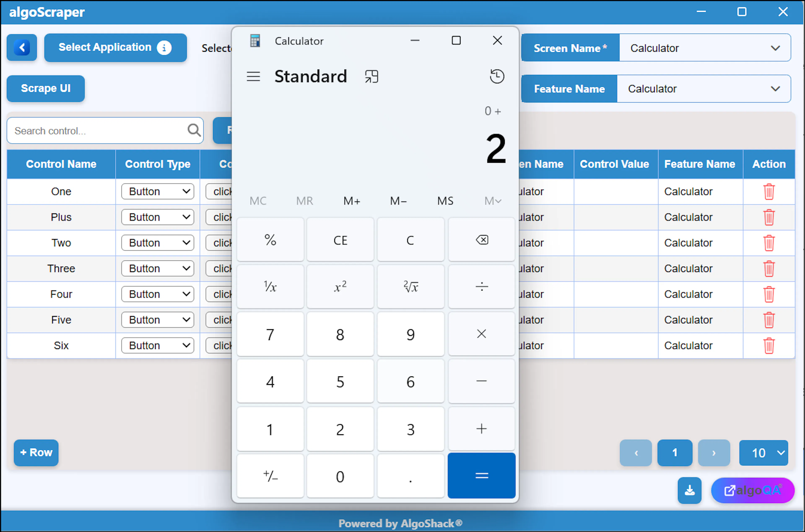Viewport: 805px width, 532px height.
Task: Delete the Three control row
Action: tap(769, 269)
